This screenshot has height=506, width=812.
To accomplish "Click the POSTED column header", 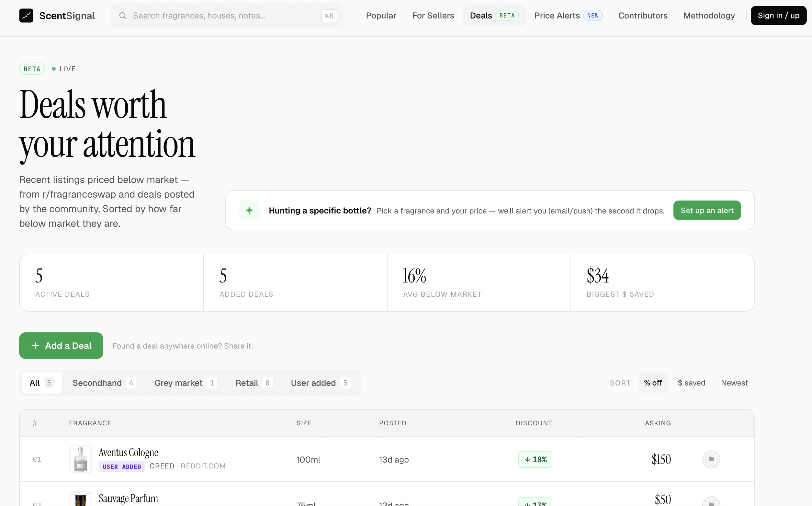I will pyautogui.click(x=392, y=423).
